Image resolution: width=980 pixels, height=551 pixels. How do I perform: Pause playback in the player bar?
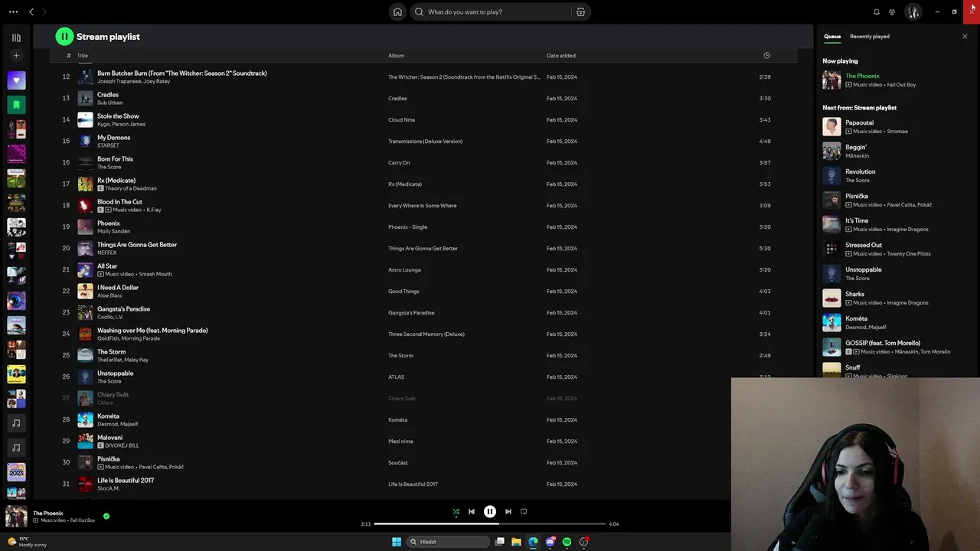click(490, 511)
